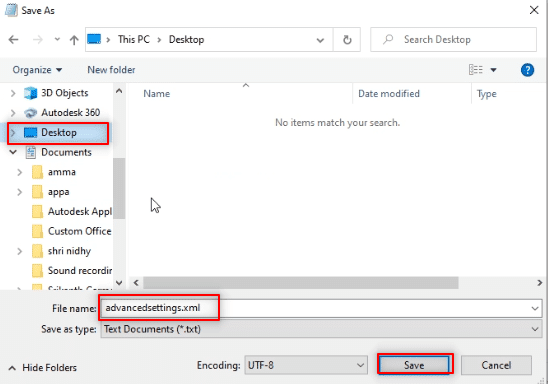Open recent locations dropdown arrow
This screenshot has height=384, width=548.
(x=57, y=39)
